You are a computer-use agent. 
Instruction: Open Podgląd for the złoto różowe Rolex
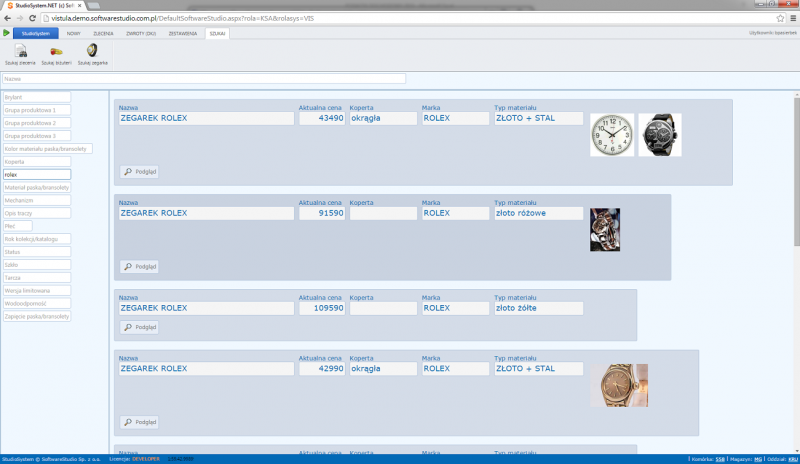[x=140, y=266]
